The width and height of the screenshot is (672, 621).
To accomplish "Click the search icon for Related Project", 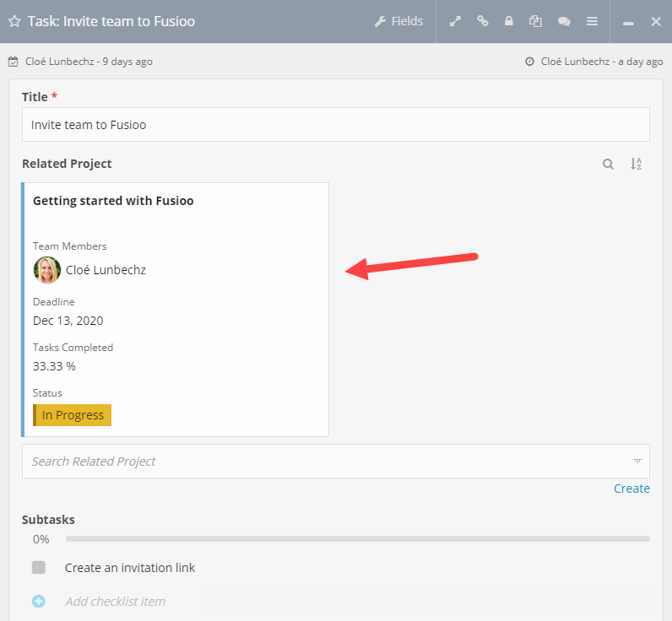I will coord(608,165).
